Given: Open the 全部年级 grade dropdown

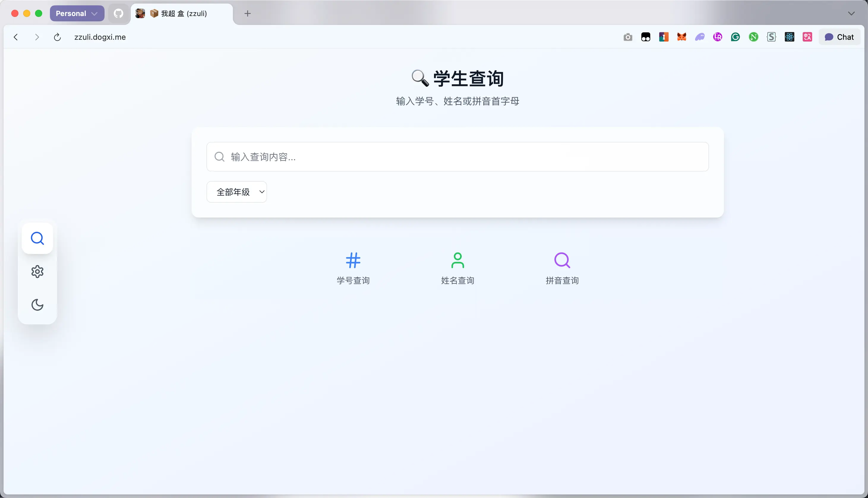Looking at the screenshot, I should coord(236,192).
